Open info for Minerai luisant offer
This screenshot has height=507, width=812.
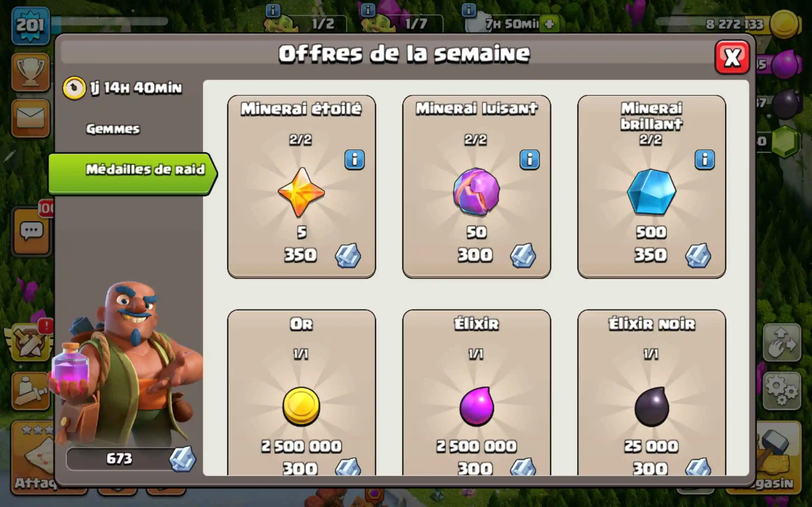click(x=529, y=159)
